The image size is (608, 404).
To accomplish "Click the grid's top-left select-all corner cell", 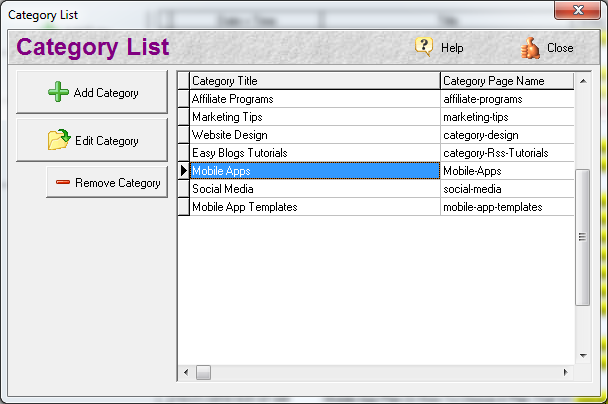I will 183,81.
